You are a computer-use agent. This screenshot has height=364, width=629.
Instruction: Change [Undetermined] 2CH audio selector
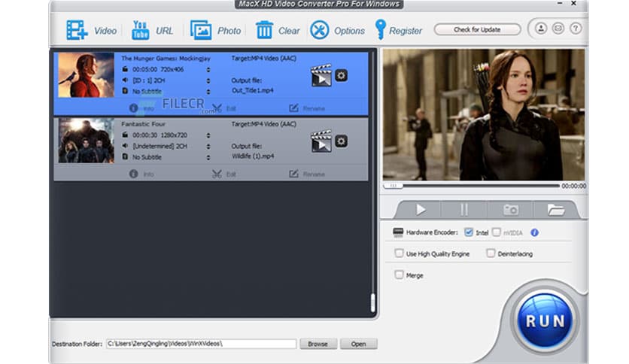(208, 147)
